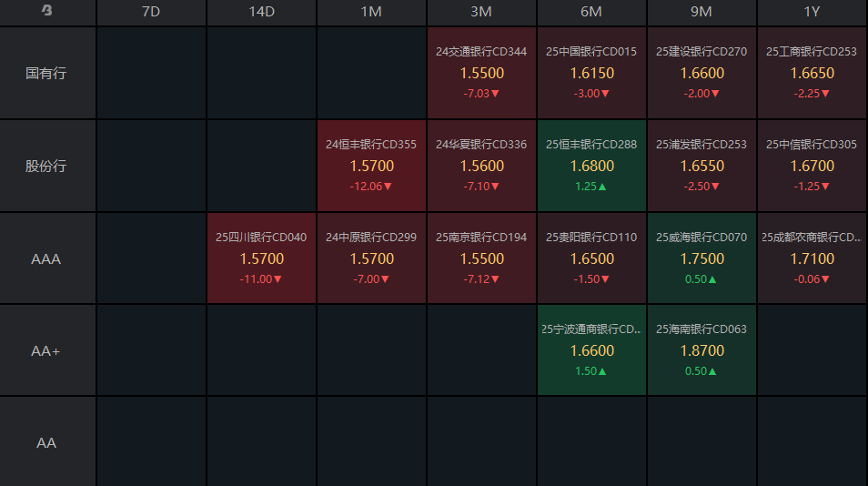This screenshot has height=486, width=868.
Task: Click the 1.7500 yield value
Action: point(701,258)
